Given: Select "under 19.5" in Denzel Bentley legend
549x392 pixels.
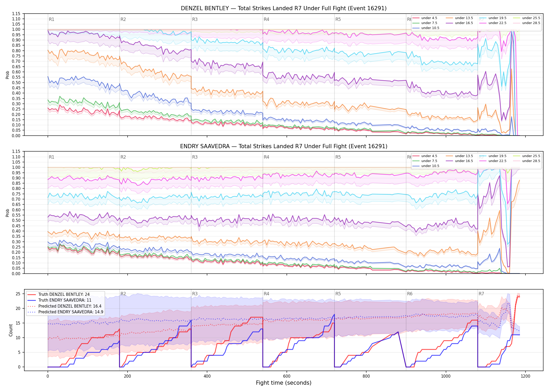Looking at the screenshot, I should click(497, 18).
